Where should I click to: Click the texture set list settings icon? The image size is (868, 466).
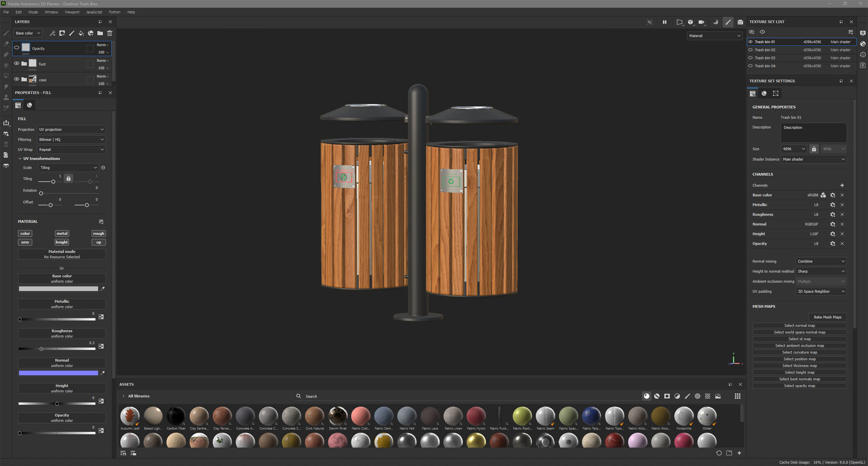coord(850,32)
